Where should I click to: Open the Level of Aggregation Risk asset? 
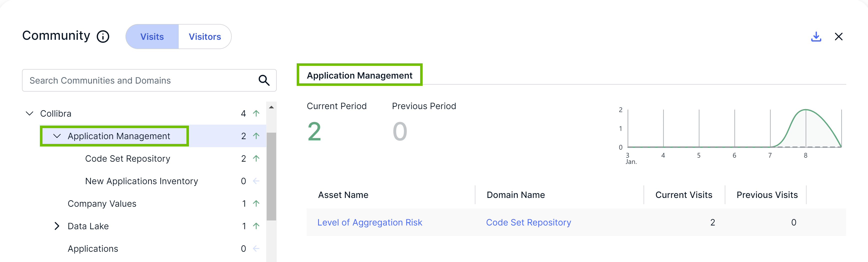point(370,222)
